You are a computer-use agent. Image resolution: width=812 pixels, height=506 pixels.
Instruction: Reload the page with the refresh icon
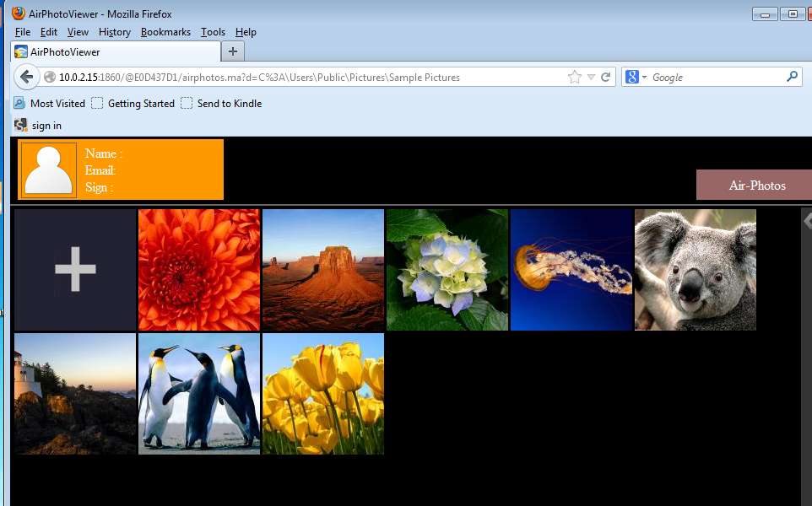[x=605, y=77]
